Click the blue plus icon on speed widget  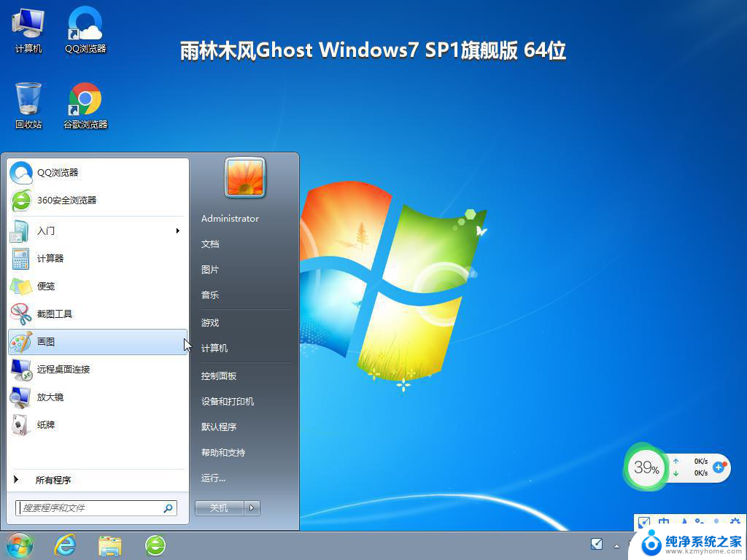pos(719,467)
